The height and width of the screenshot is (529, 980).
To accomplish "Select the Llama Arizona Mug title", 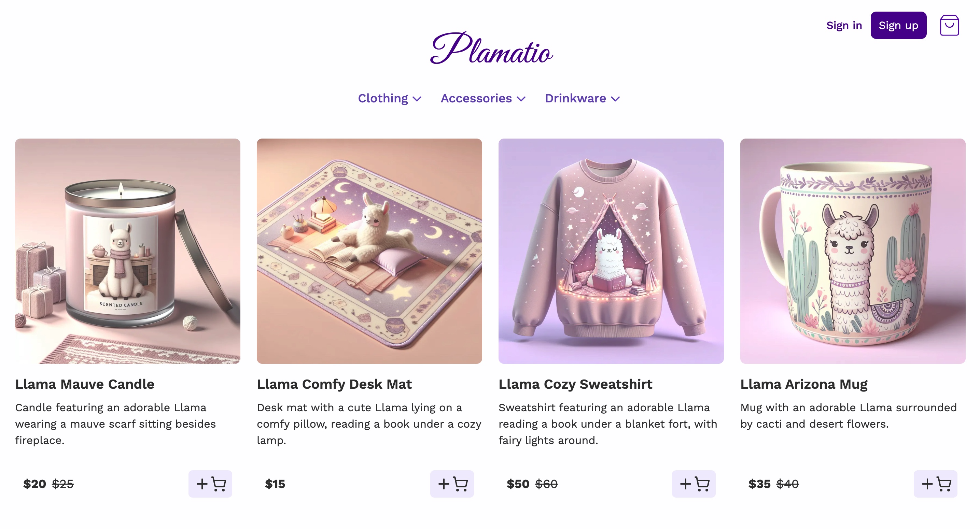I will (804, 384).
